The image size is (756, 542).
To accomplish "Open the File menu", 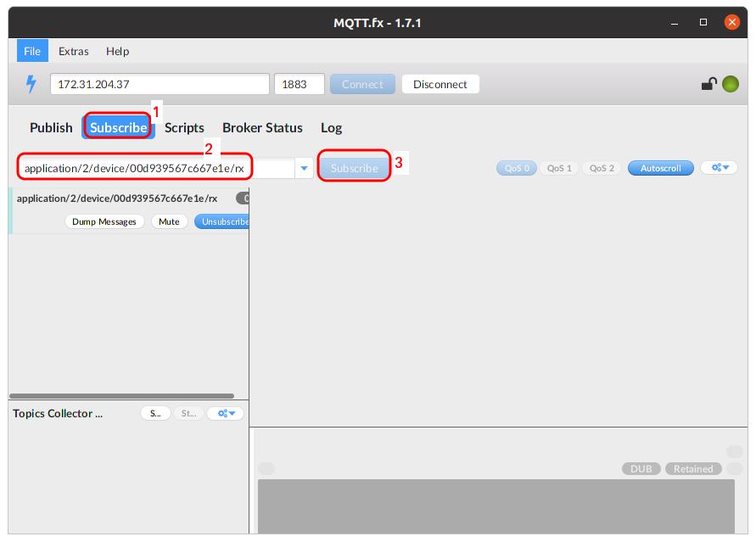I will (x=32, y=51).
